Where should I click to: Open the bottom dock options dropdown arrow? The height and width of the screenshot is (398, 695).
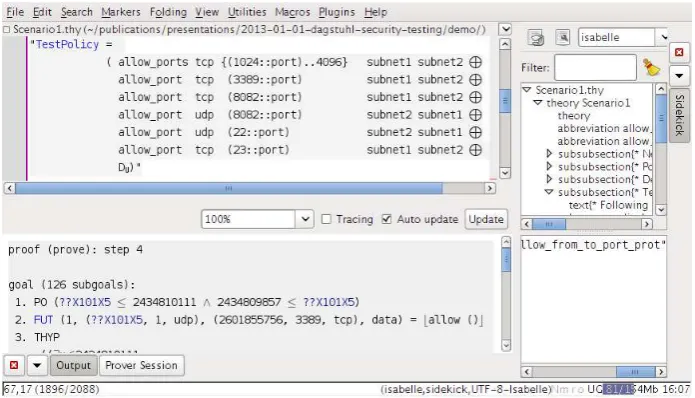tap(37, 365)
